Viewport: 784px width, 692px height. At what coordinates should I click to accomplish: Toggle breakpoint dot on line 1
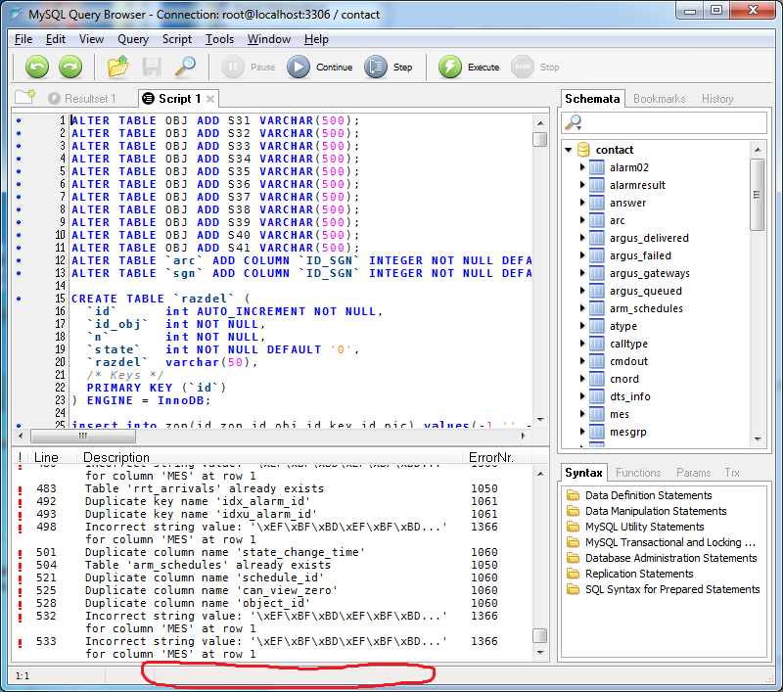click(19, 120)
